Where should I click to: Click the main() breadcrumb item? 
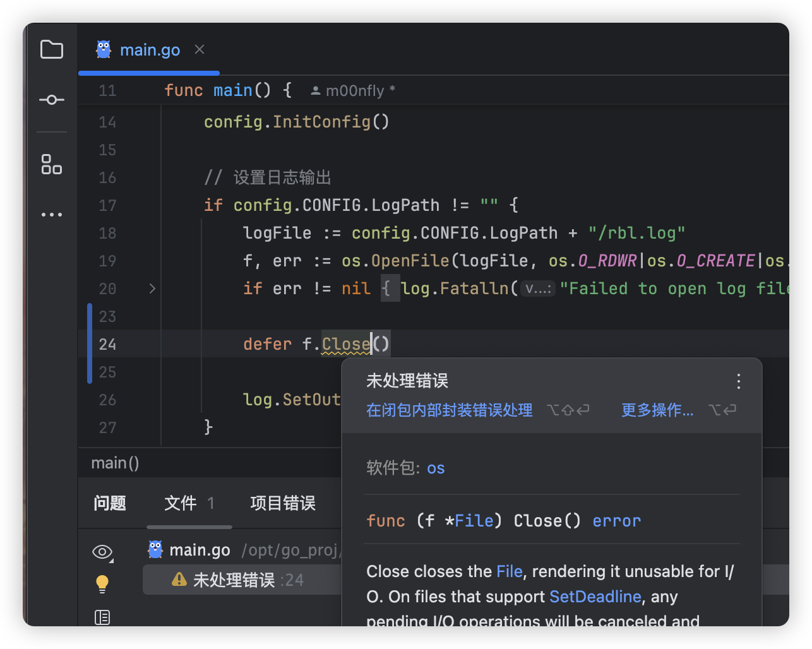(115, 463)
